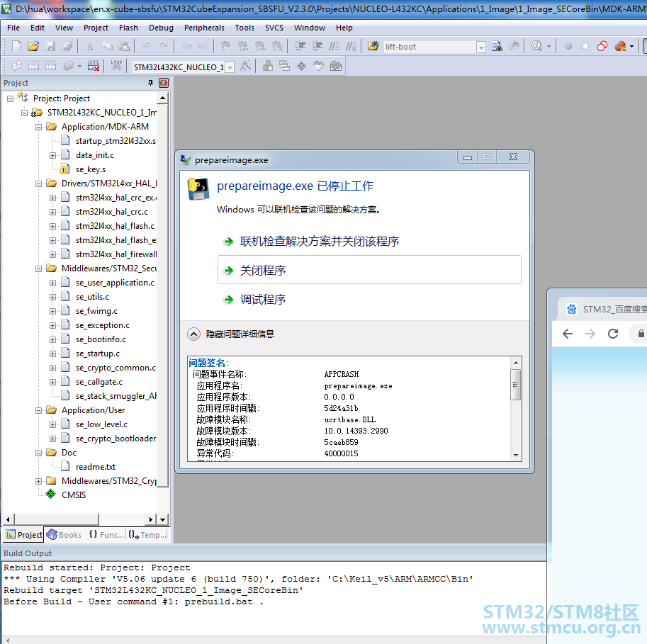This screenshot has width=647, height=644.
Task: Click the Paste clipboard icon
Action: (124, 46)
